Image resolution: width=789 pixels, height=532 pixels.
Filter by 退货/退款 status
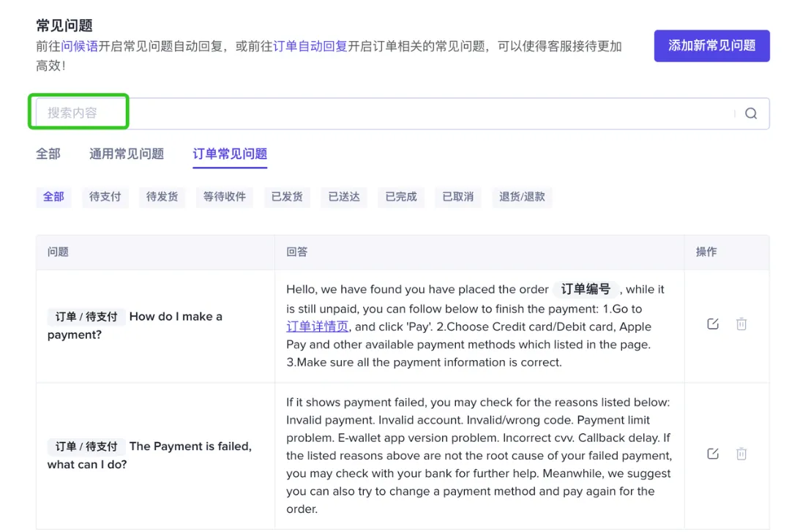coord(523,197)
